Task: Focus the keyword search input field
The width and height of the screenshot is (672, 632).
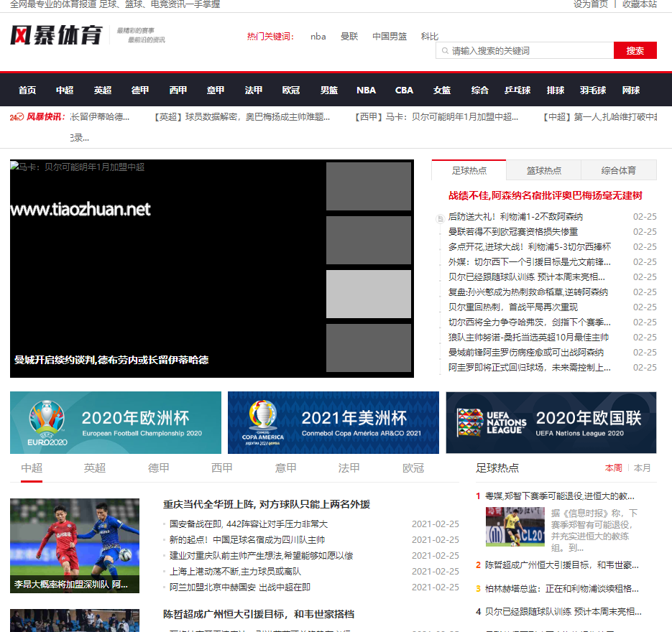Action: [x=528, y=51]
